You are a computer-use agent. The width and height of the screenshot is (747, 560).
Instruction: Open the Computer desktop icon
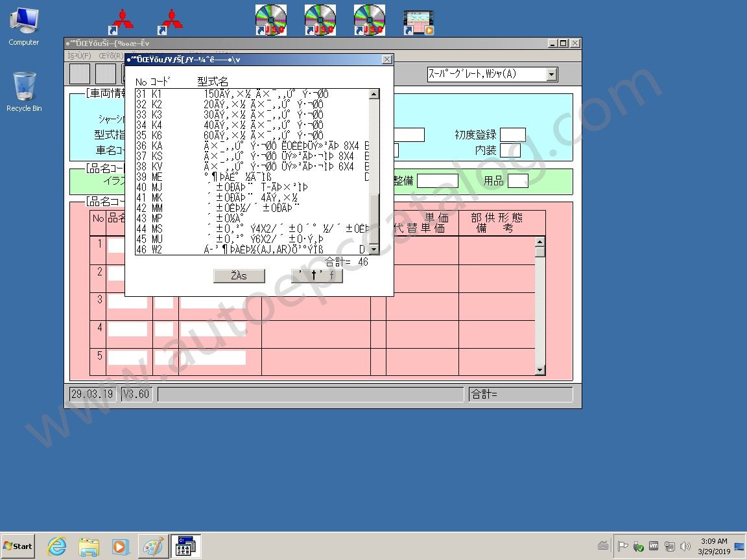[24, 27]
